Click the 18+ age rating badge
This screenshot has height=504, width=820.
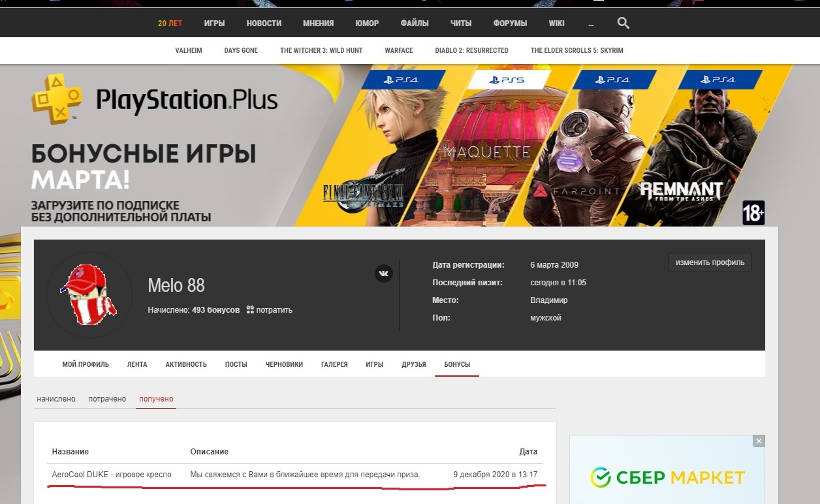(753, 213)
